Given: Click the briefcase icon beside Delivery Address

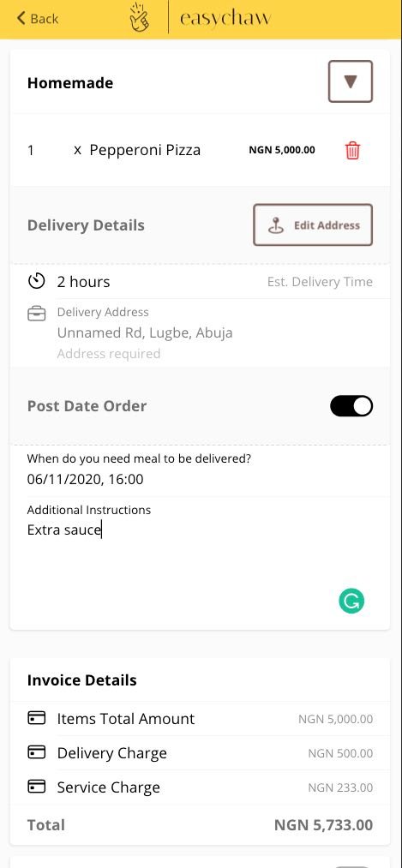Looking at the screenshot, I should pos(37,314).
